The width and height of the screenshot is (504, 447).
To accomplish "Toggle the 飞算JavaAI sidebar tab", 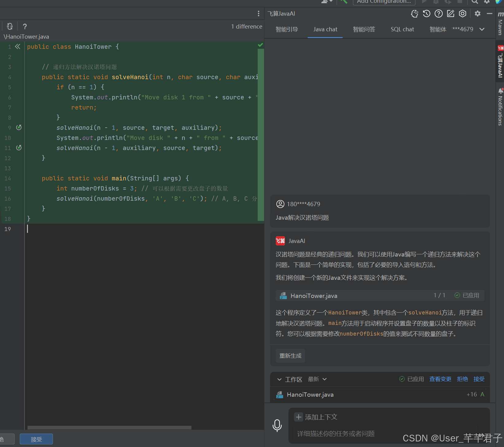I will coord(500,61).
